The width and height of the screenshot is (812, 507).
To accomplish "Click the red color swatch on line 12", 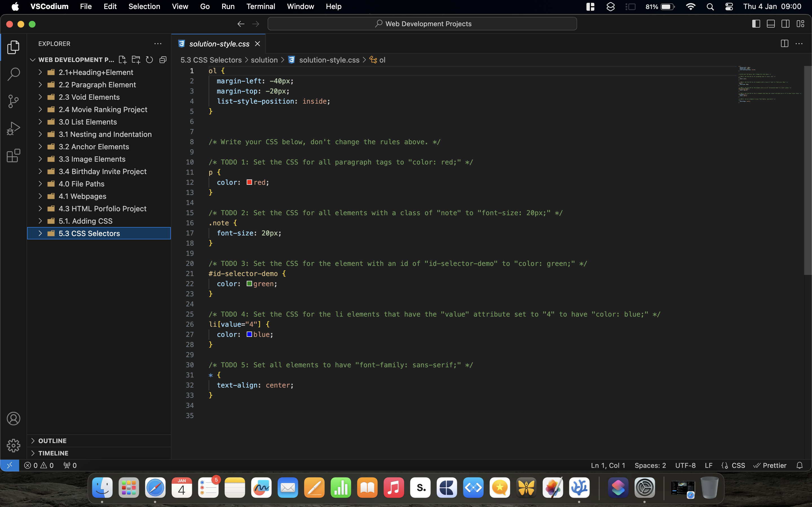I will [249, 182].
